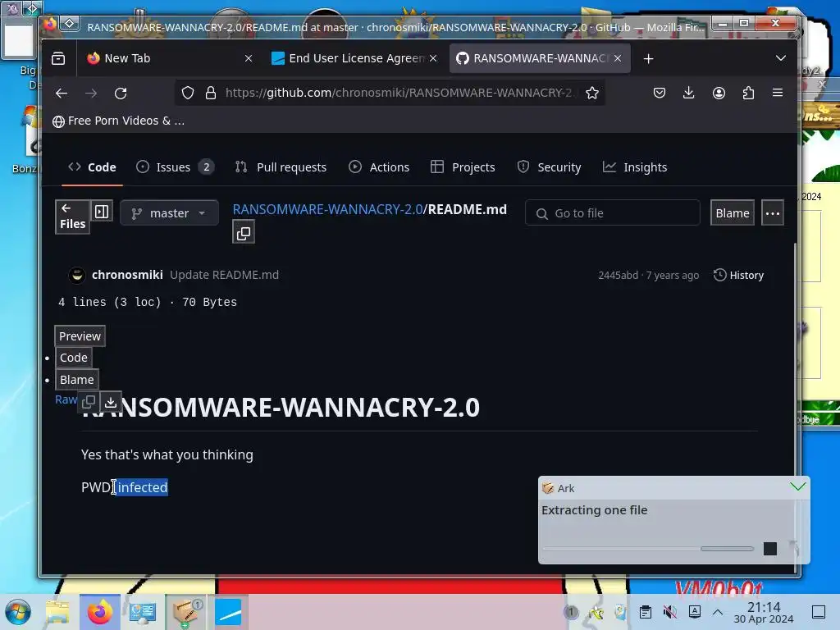This screenshot has height=630, width=840.
Task: Open the Firefox account icon
Action: [x=719, y=94]
